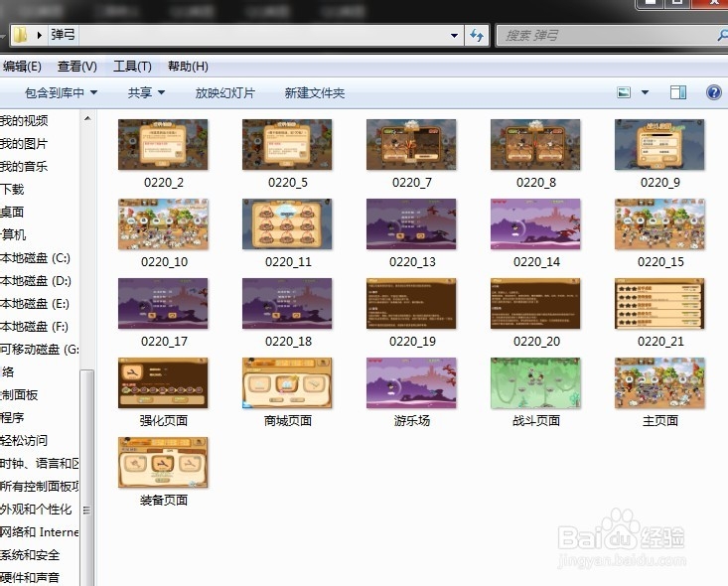Click the refresh button beside address bar

point(477,36)
